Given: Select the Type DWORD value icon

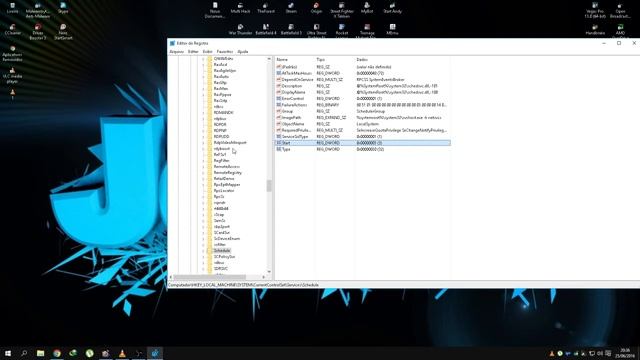Looking at the screenshot, I should (x=279, y=149).
